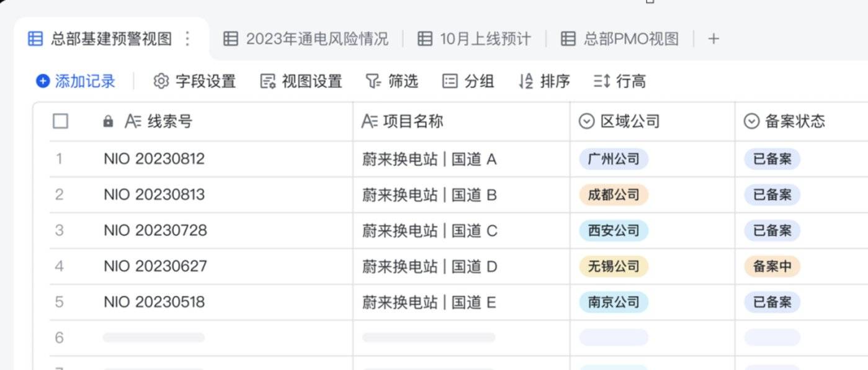Open 视图设置 view settings
The height and width of the screenshot is (370, 868).
click(x=301, y=81)
